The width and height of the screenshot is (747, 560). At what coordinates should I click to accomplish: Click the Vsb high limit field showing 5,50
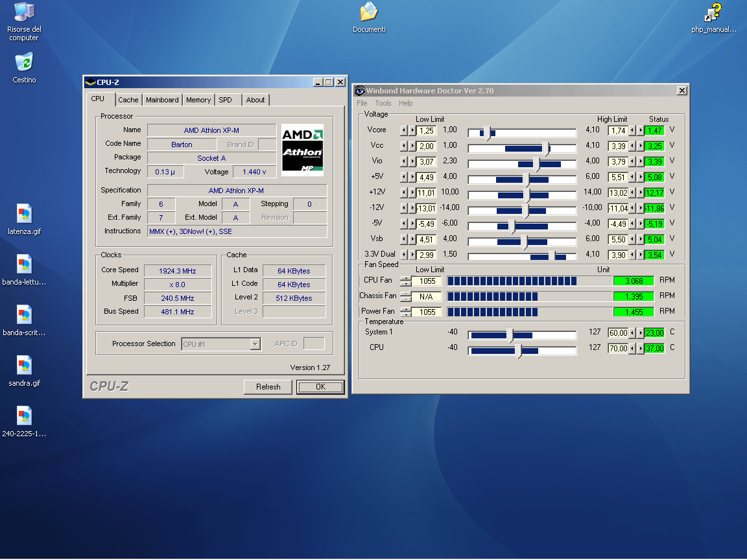click(618, 240)
